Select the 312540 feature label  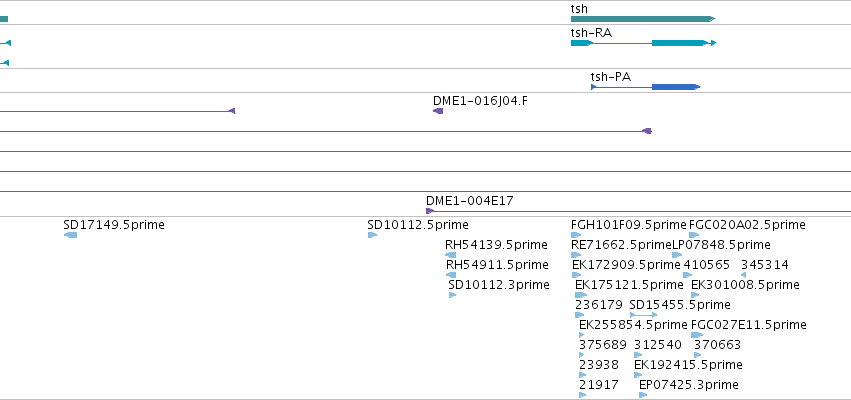pyautogui.click(x=658, y=345)
